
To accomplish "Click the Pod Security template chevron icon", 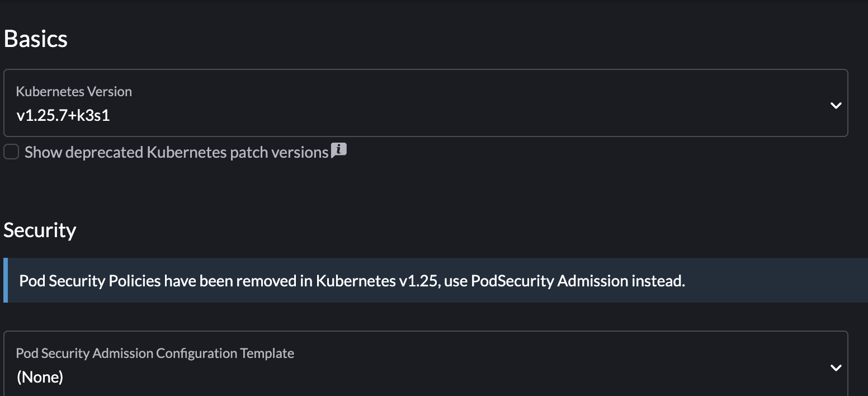I will tap(836, 367).
